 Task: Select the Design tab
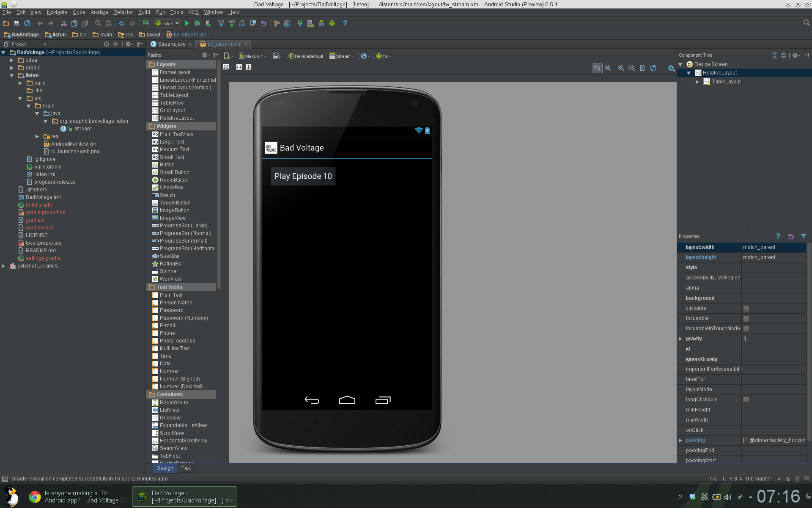tap(165, 468)
